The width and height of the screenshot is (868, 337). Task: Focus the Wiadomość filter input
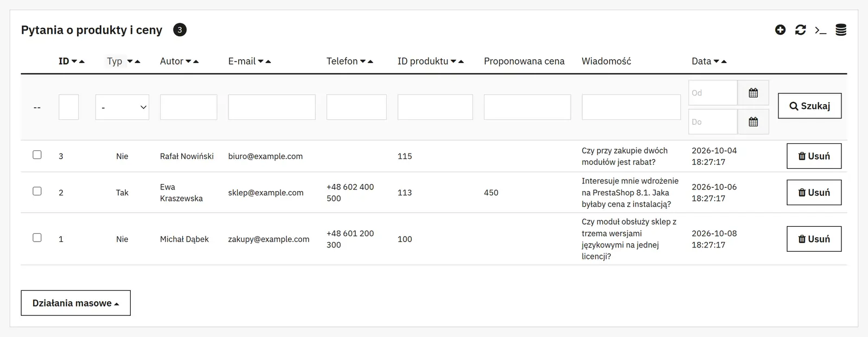point(631,107)
